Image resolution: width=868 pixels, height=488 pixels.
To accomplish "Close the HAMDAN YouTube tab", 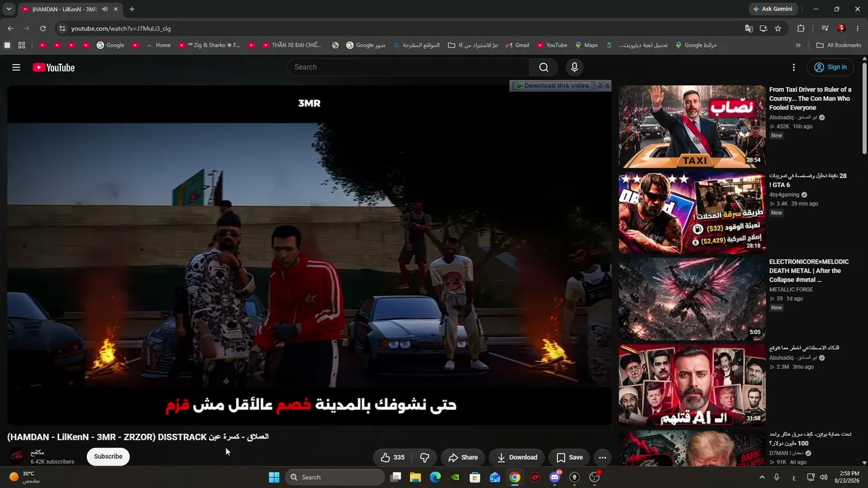I will pos(115,9).
